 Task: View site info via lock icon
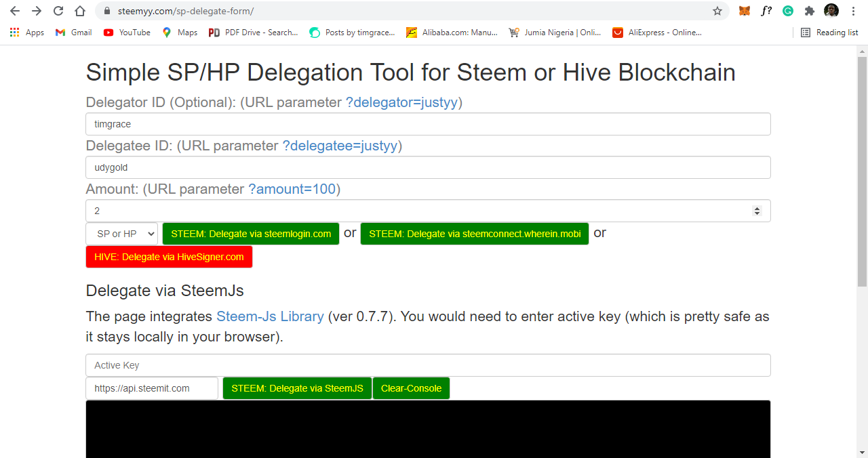coord(106,12)
